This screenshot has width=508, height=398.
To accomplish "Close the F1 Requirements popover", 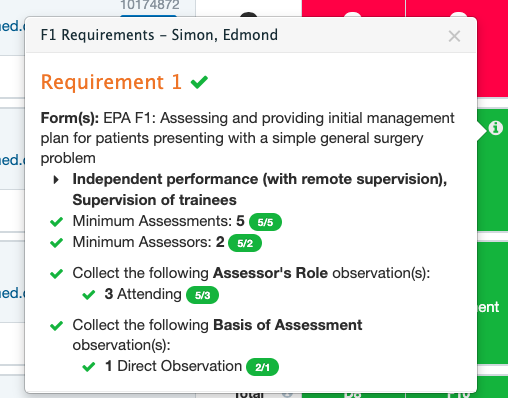I will click(454, 36).
